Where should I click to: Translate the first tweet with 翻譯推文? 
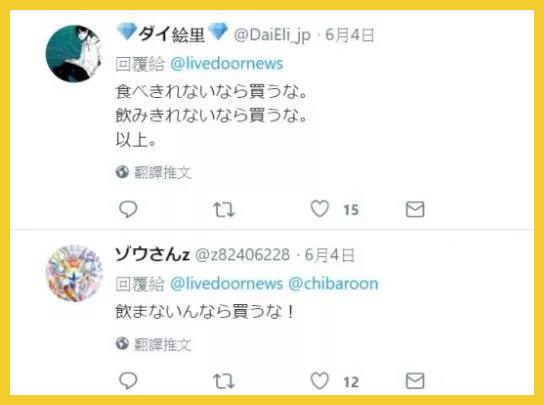pos(154,172)
